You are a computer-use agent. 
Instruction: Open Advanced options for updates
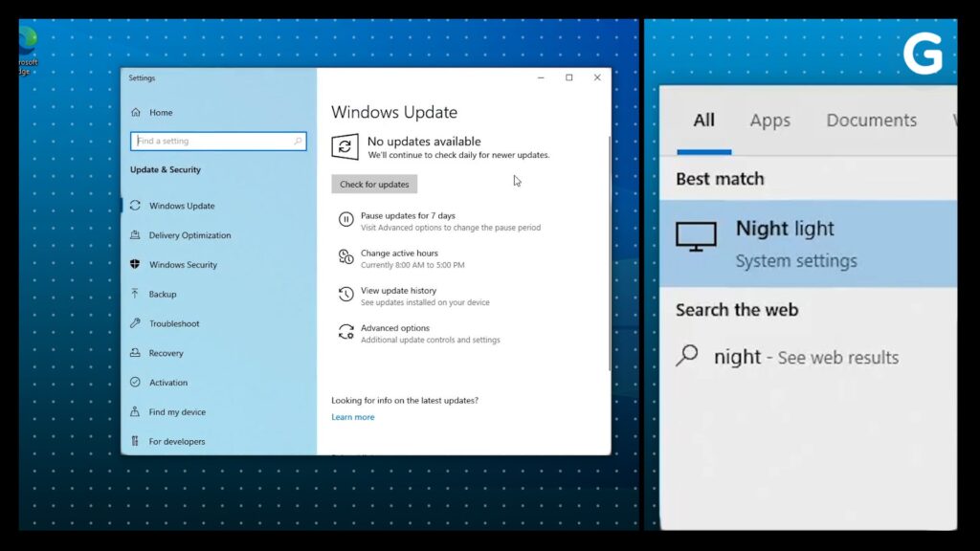pyautogui.click(x=394, y=328)
